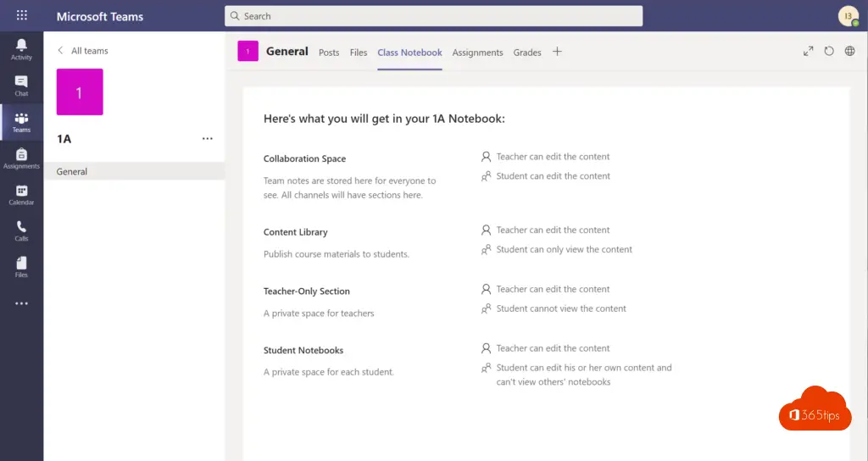This screenshot has height=461, width=868.
Task: Expand the tab to full screen
Action: click(x=808, y=52)
